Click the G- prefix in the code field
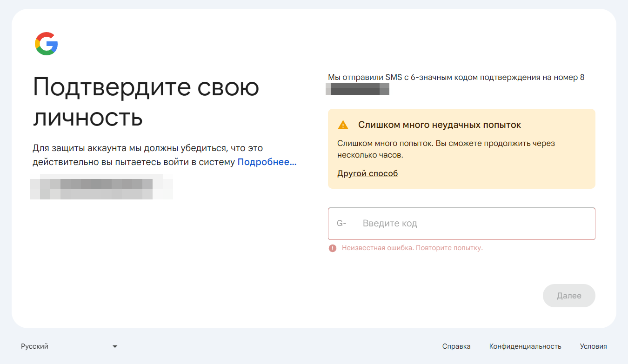This screenshot has height=364, width=628. 341,224
